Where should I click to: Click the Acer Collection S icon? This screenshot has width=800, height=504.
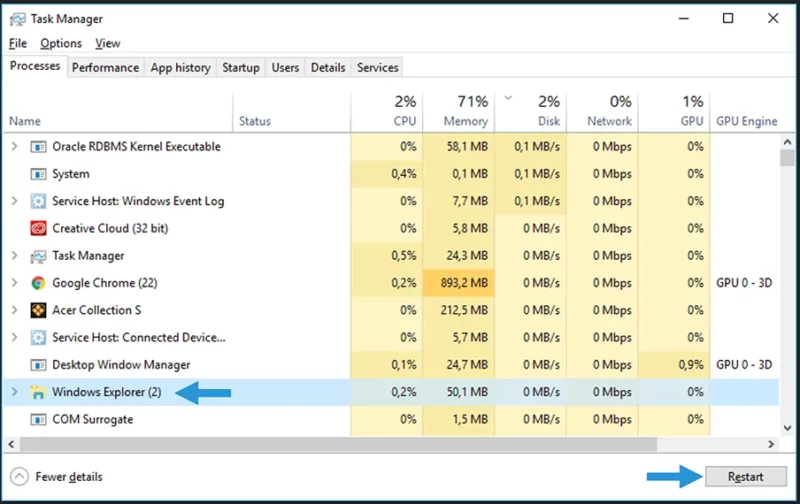coord(38,310)
